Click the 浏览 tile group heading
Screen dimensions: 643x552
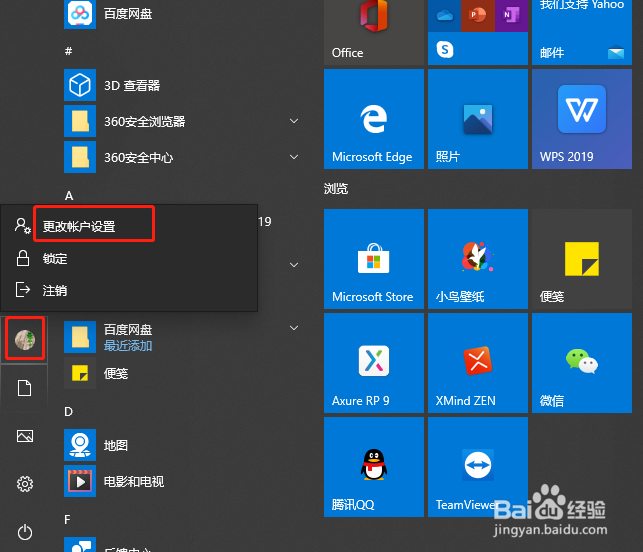coord(336,189)
